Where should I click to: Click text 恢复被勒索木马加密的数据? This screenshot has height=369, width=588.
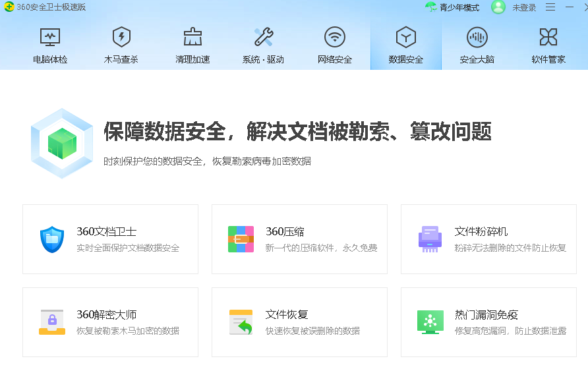128,331
